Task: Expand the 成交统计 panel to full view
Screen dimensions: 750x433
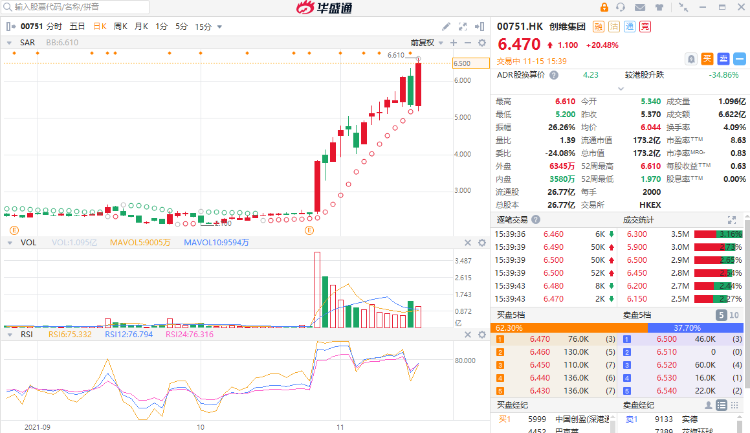Action: pos(732,220)
